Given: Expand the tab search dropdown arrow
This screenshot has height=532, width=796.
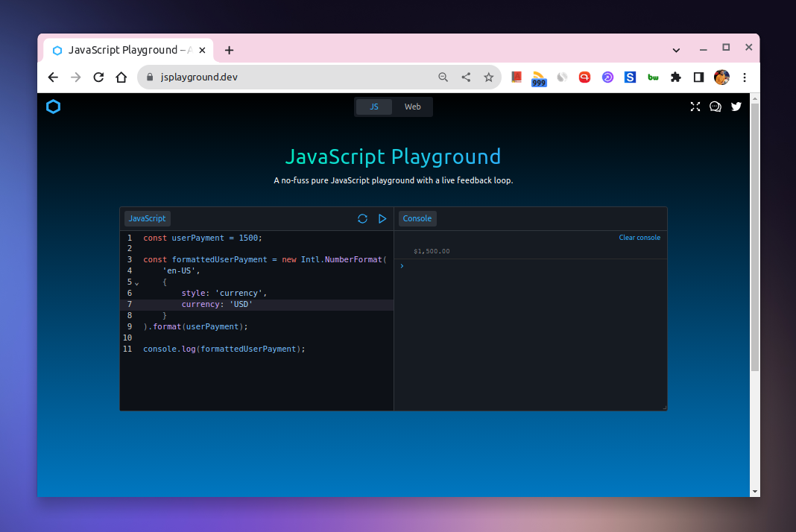Looking at the screenshot, I should pos(676,50).
